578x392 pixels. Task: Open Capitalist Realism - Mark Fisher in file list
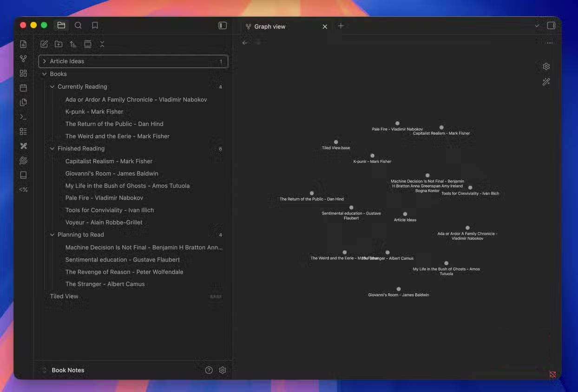pyautogui.click(x=109, y=161)
